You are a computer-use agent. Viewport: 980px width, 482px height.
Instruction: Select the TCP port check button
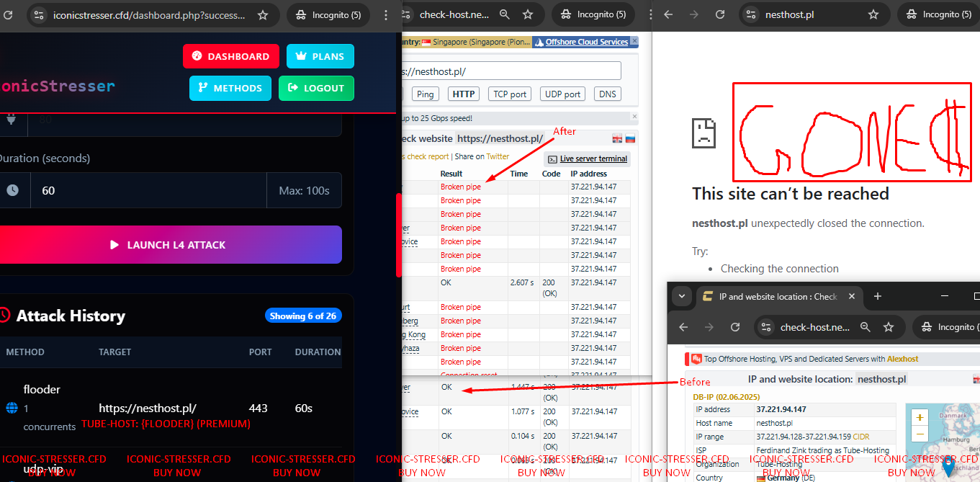(x=510, y=94)
